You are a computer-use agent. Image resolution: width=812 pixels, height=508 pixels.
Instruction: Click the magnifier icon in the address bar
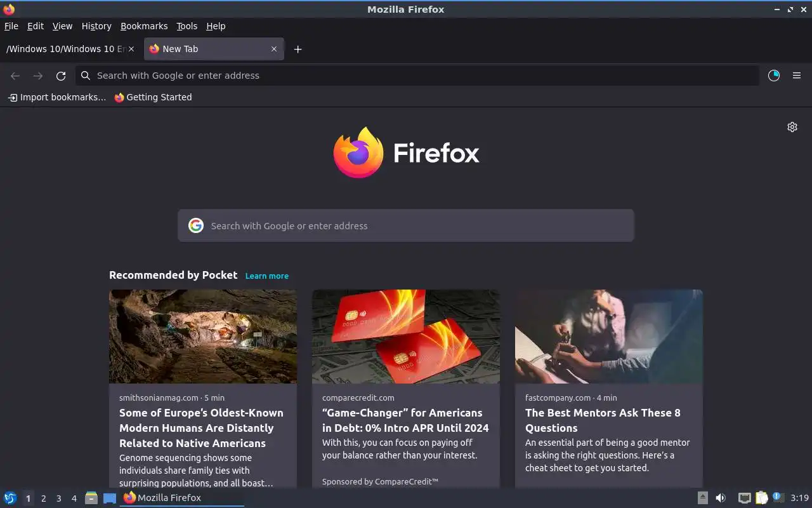pyautogui.click(x=86, y=76)
